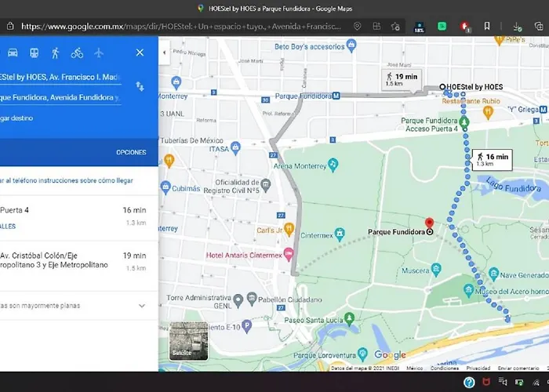The width and height of the screenshot is (549, 392).
Task: Click Carl's Jr restaurant marker
Action: coord(289,229)
